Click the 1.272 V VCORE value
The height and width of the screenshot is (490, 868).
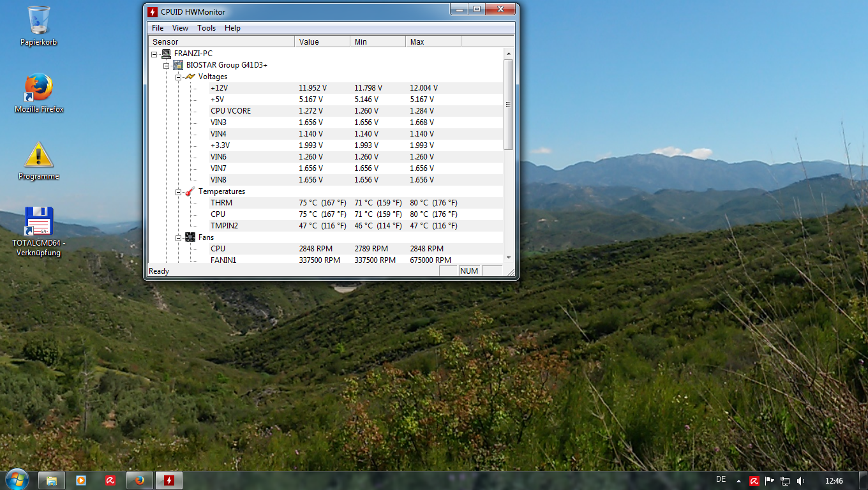tap(311, 111)
